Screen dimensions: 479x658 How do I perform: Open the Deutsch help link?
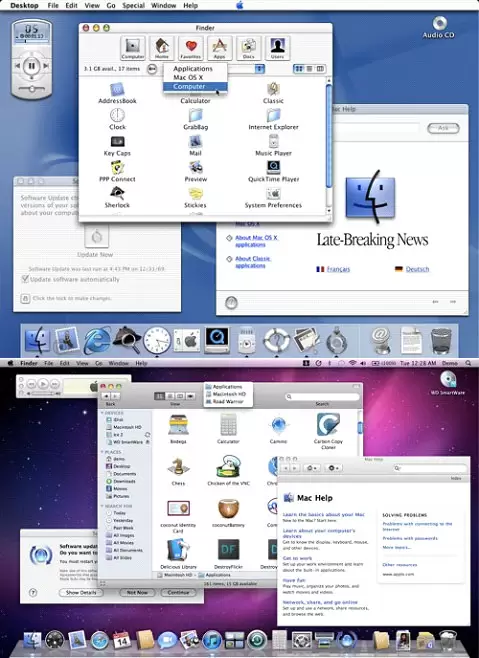417,269
